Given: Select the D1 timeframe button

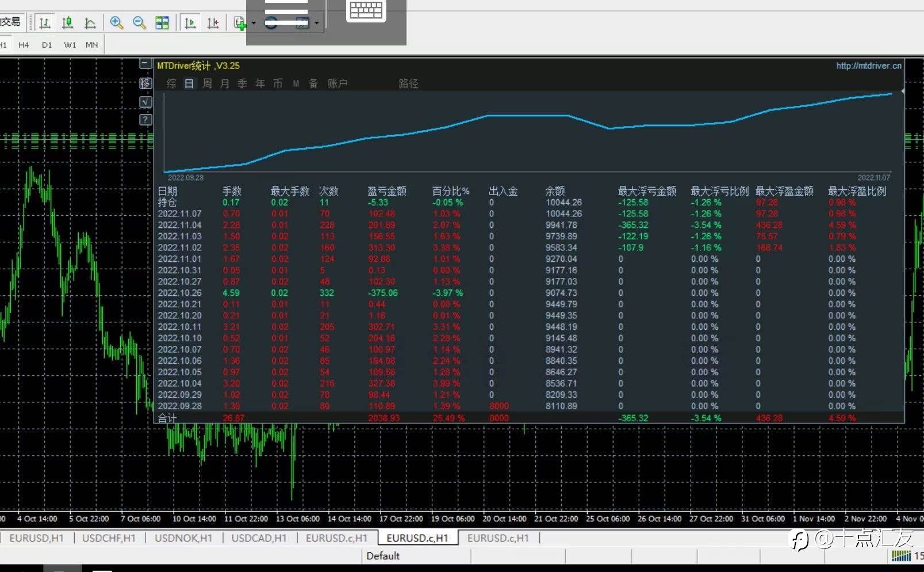Looking at the screenshot, I should pos(47,45).
